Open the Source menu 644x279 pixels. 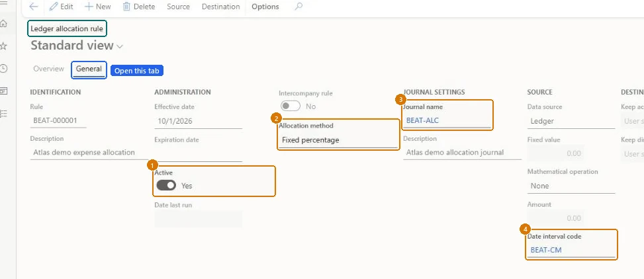click(178, 7)
